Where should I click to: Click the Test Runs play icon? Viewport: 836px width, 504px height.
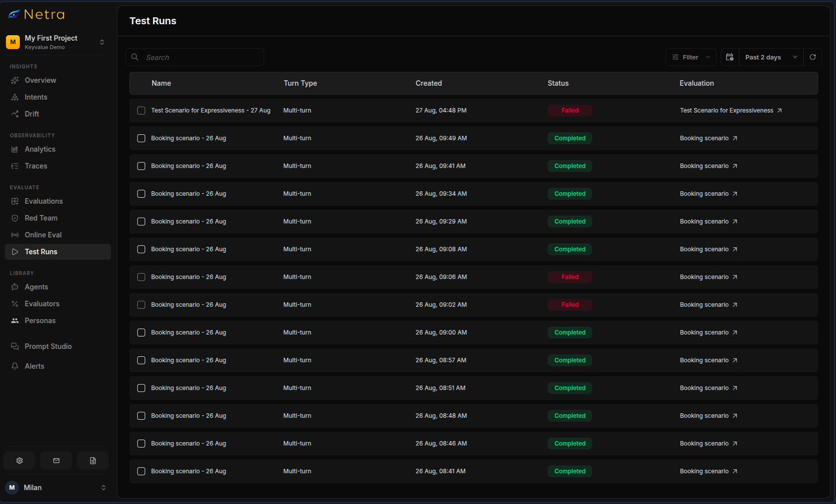click(15, 252)
